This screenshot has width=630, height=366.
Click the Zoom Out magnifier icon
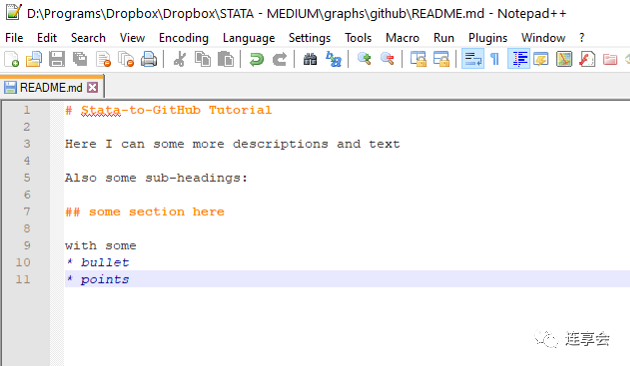(387, 59)
